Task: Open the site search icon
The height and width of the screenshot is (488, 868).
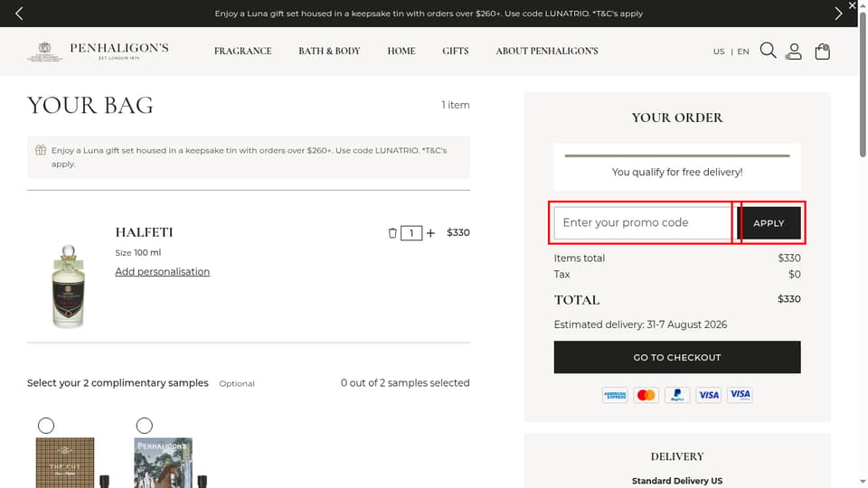Action: 768,51
